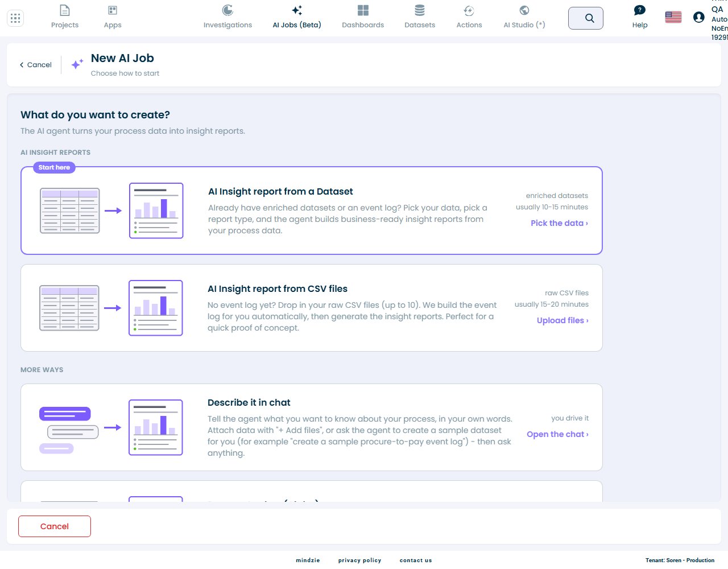The height and width of the screenshot is (569, 728).
Task: Click the AI INSIGHT REPORTS section heading
Action: 55,152
